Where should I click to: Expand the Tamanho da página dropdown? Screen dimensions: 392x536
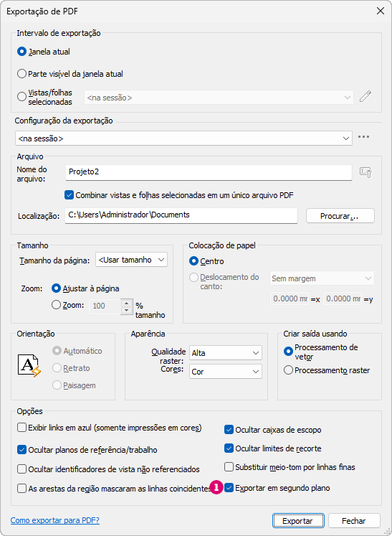(x=131, y=260)
